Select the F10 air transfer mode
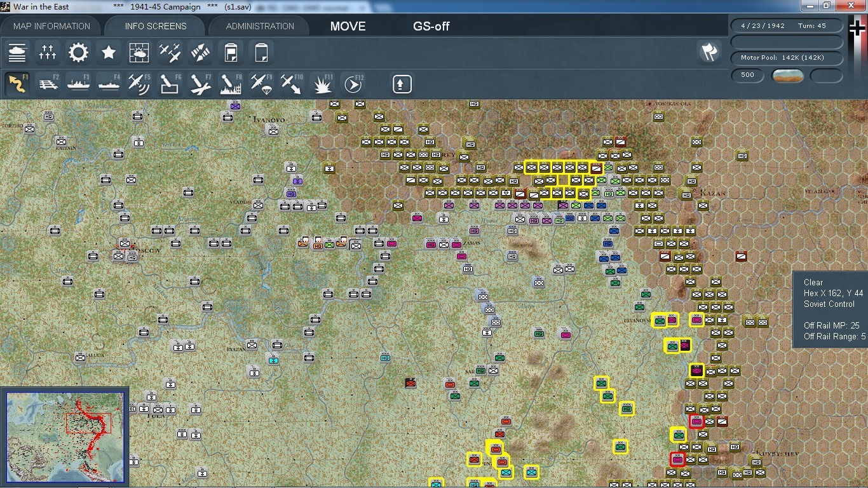 point(292,84)
